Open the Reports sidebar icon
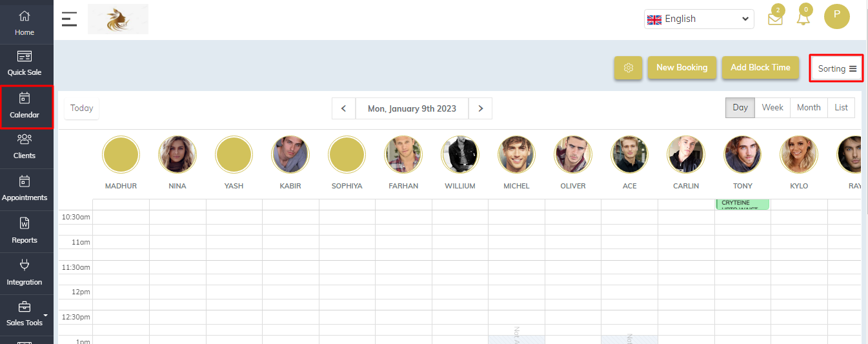The height and width of the screenshot is (344, 868). pos(25,230)
